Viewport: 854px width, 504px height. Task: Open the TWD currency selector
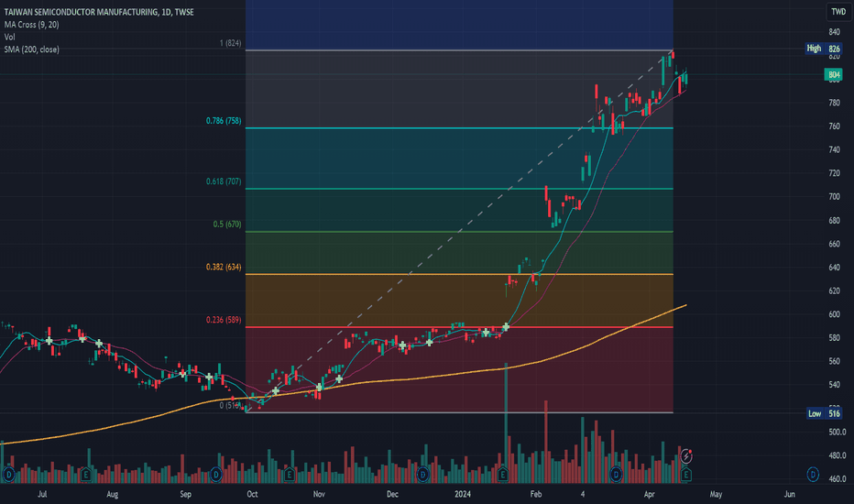(838, 11)
